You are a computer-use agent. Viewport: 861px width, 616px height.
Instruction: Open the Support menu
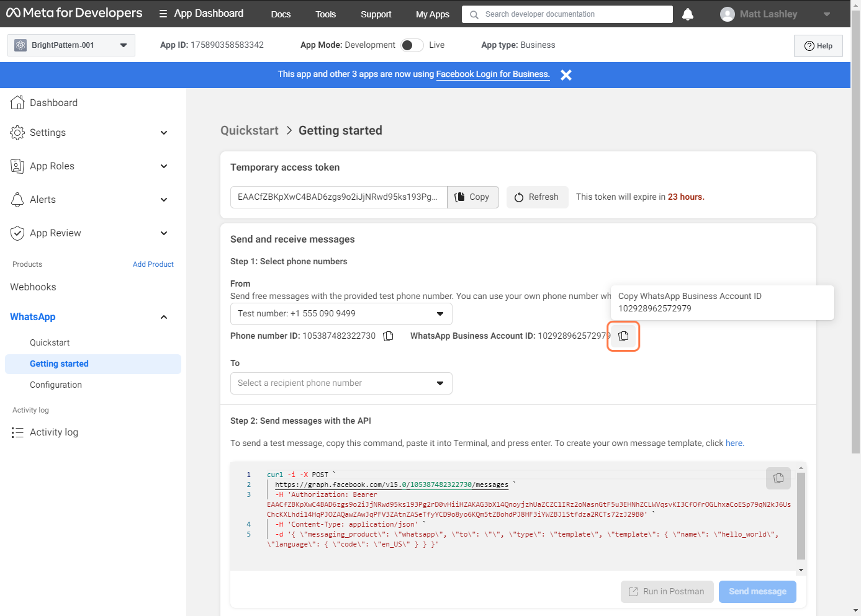[376, 14]
